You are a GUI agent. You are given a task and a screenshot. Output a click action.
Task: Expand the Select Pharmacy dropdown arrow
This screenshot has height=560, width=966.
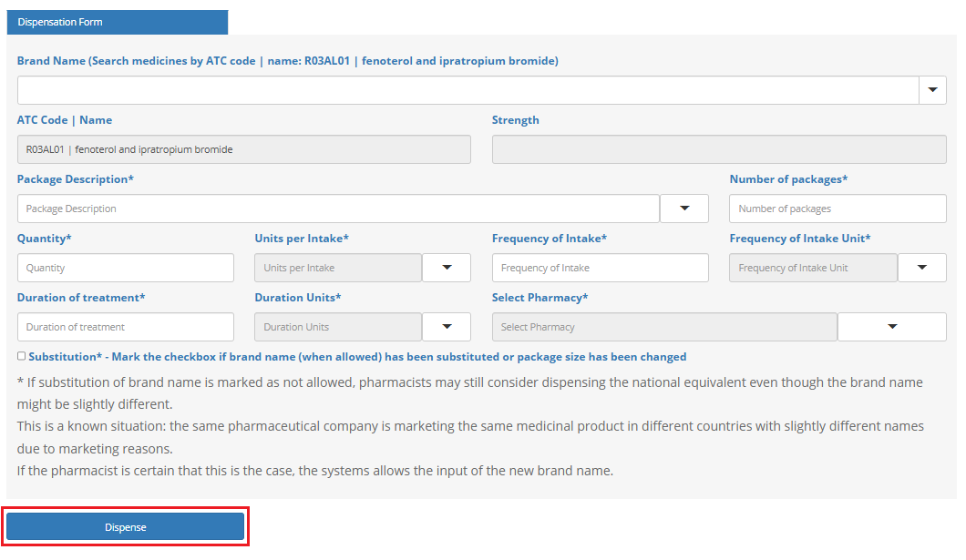pos(892,327)
